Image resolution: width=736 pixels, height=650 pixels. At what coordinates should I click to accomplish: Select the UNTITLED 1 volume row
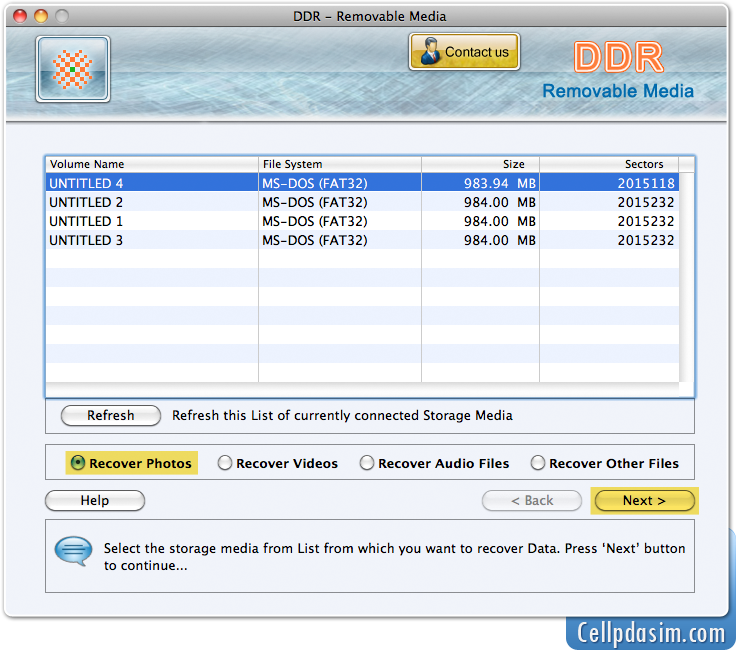(362, 221)
